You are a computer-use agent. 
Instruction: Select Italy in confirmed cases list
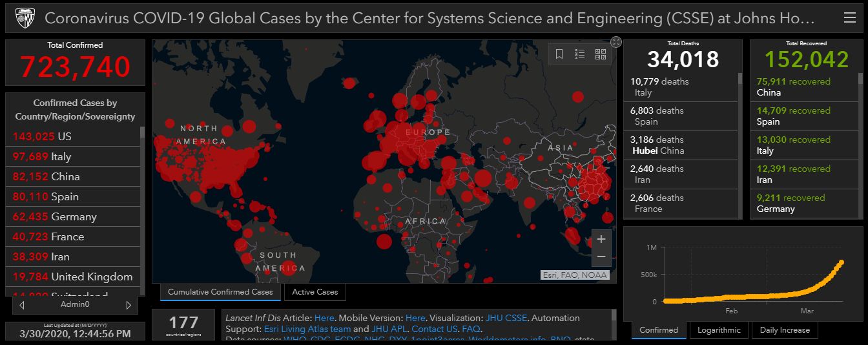point(61,156)
